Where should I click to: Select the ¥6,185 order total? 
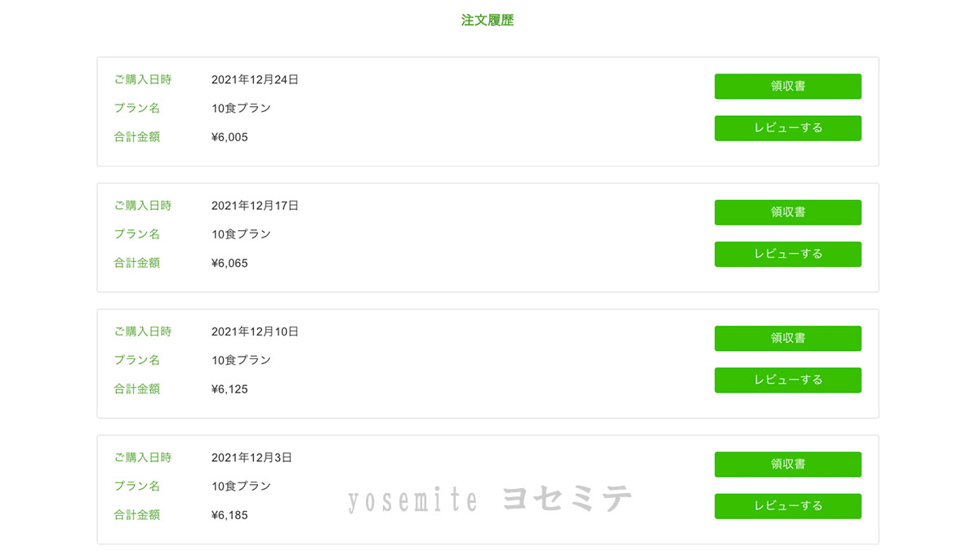(229, 516)
